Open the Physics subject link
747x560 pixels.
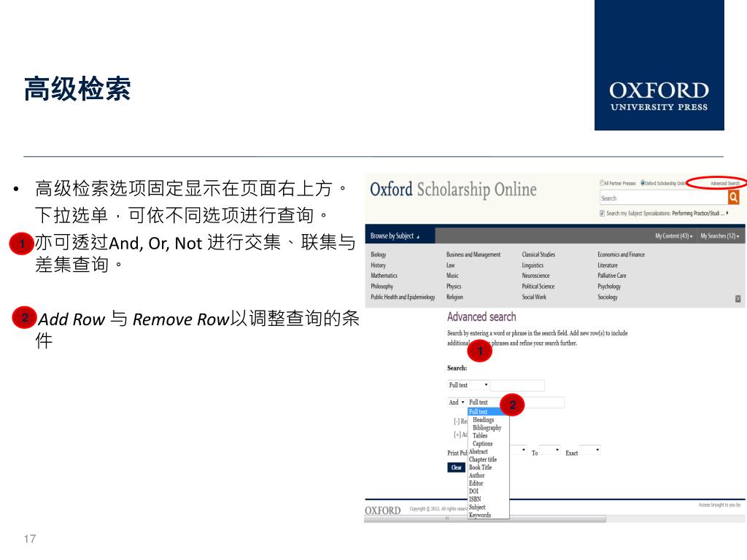point(454,286)
